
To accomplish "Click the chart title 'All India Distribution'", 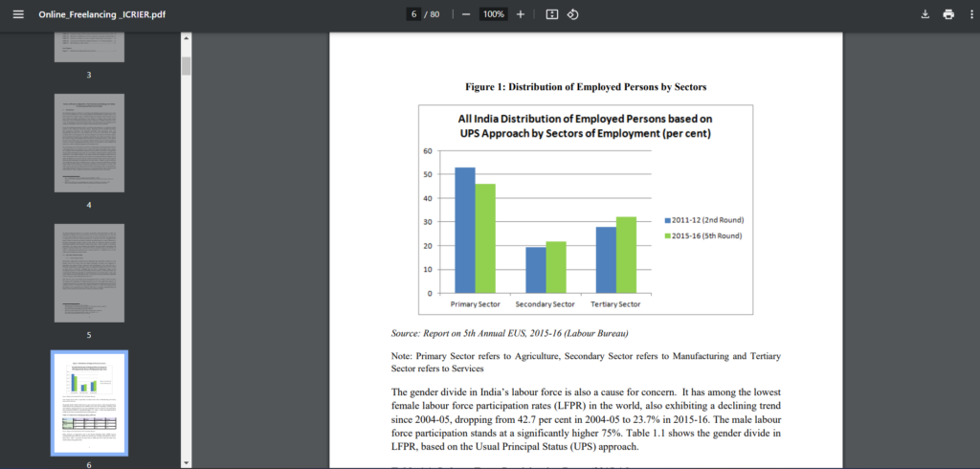I will click(585, 125).
